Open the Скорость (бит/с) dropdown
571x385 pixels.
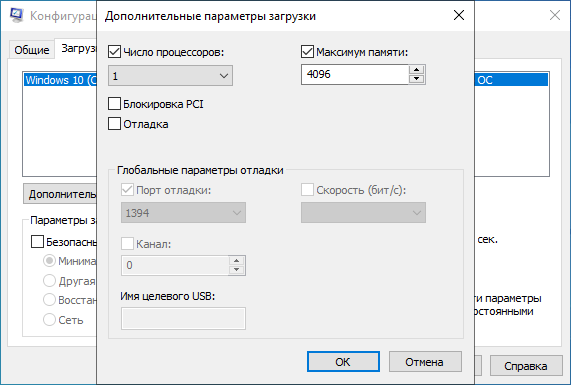click(x=363, y=213)
